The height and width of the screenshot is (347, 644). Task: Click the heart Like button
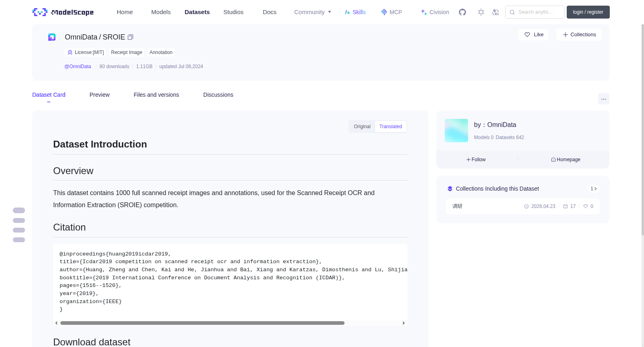[x=533, y=35]
